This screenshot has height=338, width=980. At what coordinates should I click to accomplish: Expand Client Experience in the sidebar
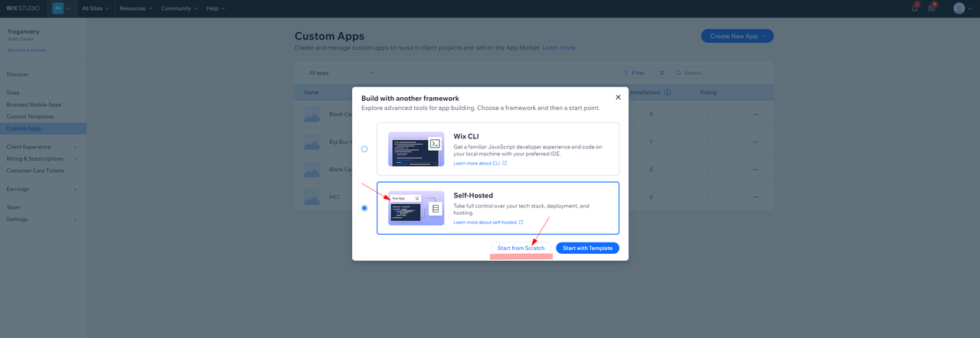pyautogui.click(x=42, y=147)
